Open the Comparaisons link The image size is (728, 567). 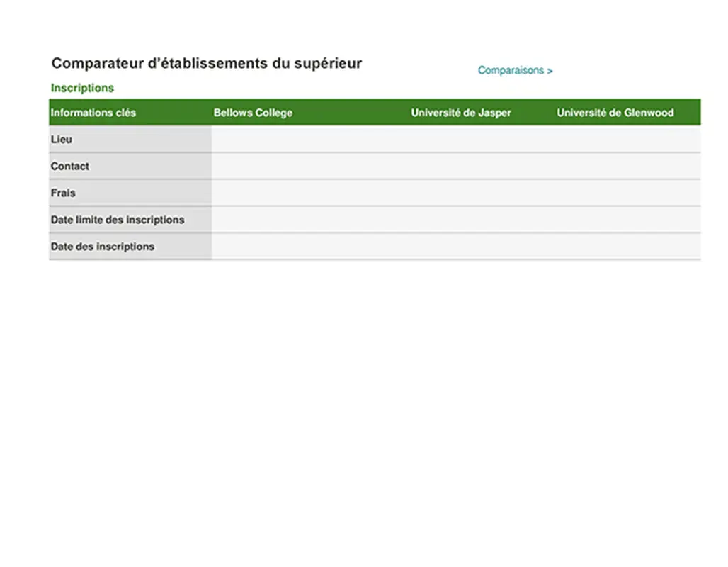pos(515,70)
